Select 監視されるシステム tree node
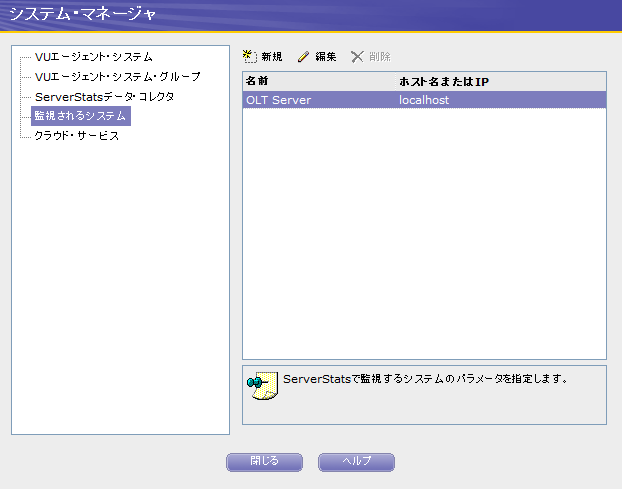This screenshot has width=622, height=489. coord(81,116)
